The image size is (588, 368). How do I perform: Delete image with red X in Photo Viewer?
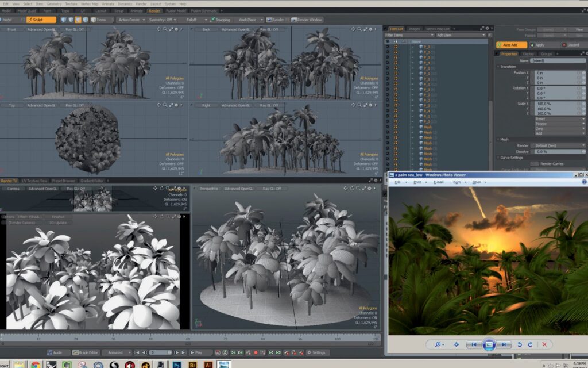[x=544, y=344]
